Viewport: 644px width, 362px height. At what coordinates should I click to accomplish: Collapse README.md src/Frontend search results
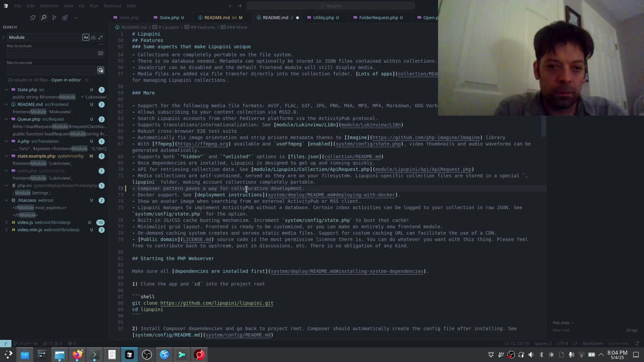[7, 105]
